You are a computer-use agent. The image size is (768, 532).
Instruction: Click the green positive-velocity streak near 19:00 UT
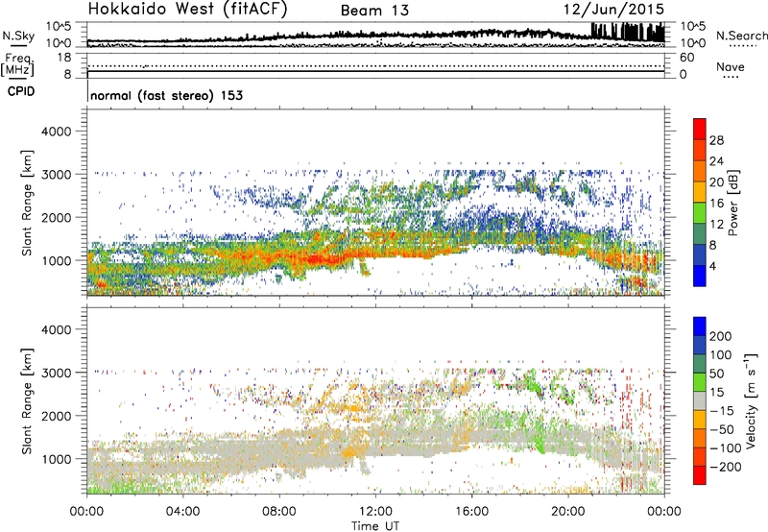(x=540, y=444)
